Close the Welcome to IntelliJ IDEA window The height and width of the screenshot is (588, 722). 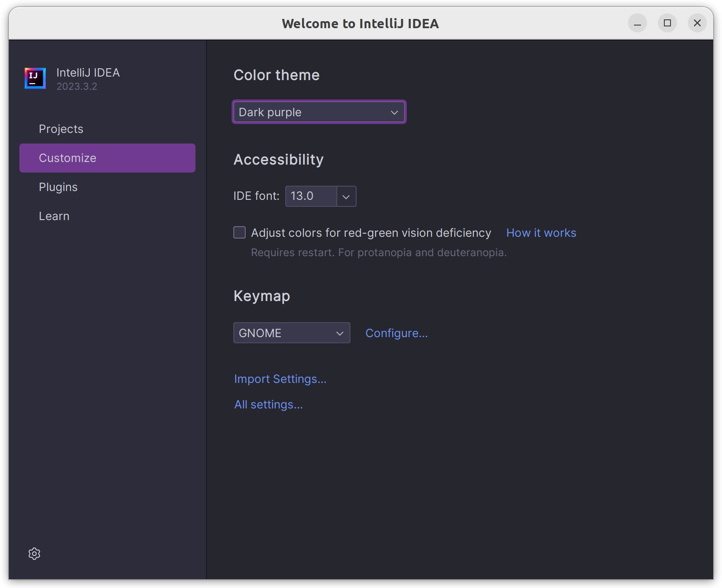pos(697,23)
